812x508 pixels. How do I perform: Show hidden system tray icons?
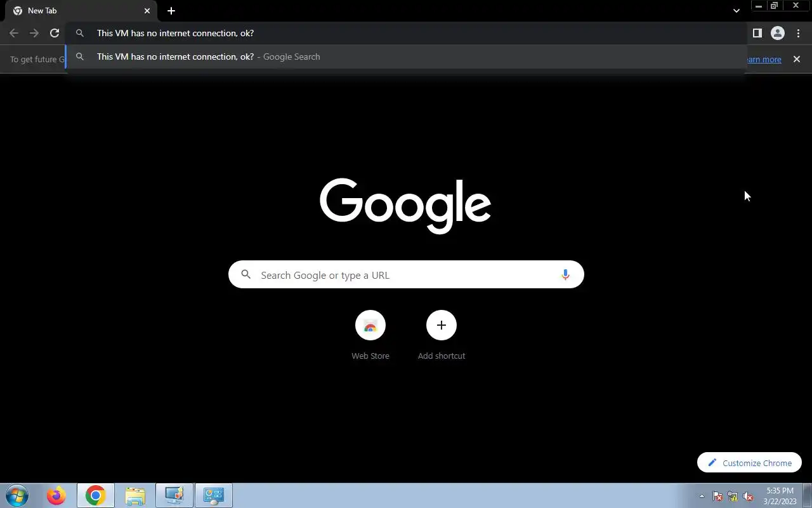click(x=702, y=496)
